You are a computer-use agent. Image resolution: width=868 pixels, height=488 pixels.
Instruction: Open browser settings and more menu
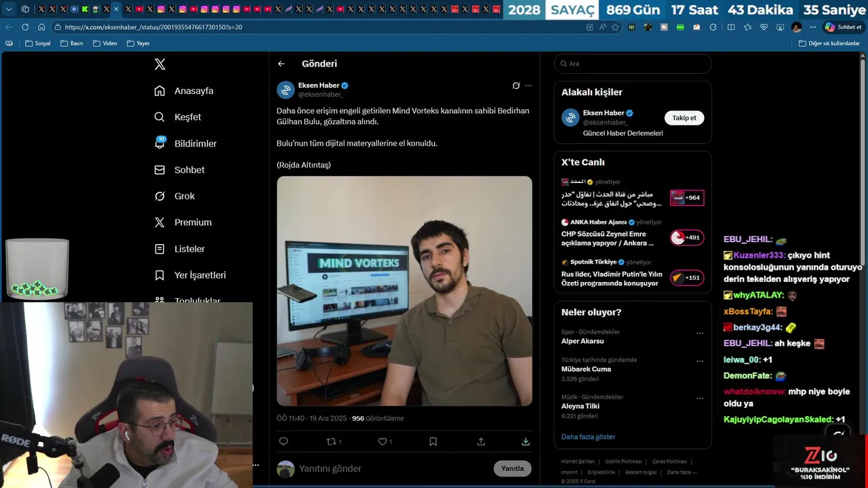812,27
